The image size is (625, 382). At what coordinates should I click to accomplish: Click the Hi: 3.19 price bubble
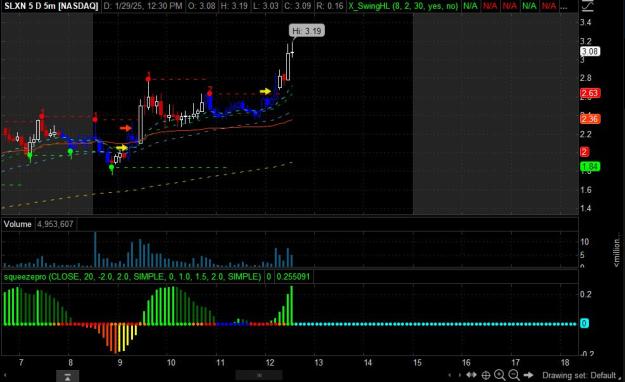tap(307, 31)
